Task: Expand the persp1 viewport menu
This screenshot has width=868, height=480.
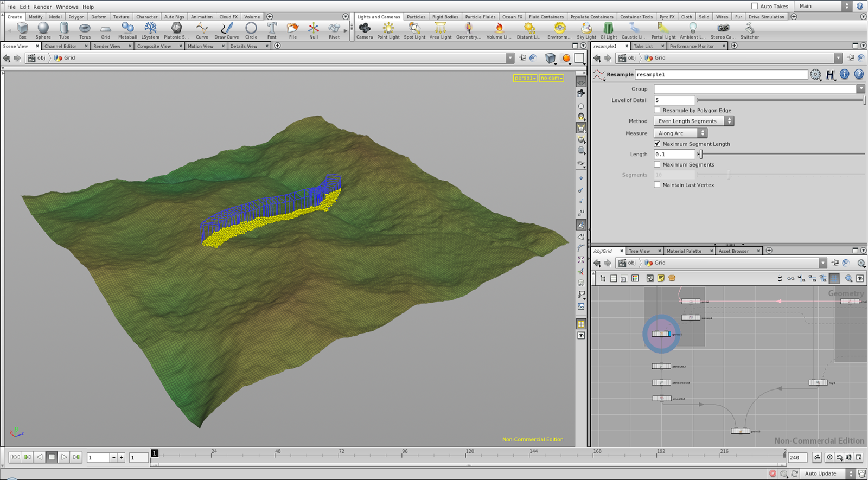Action: [x=525, y=78]
